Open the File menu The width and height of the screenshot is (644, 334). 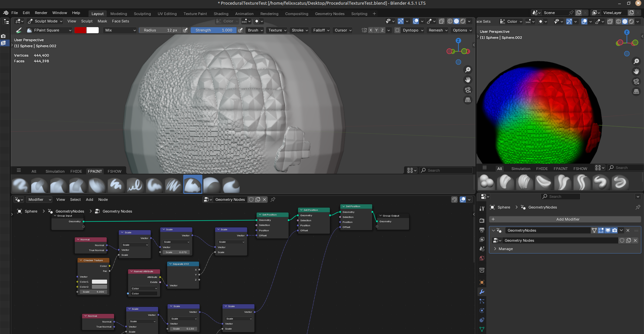(14, 13)
